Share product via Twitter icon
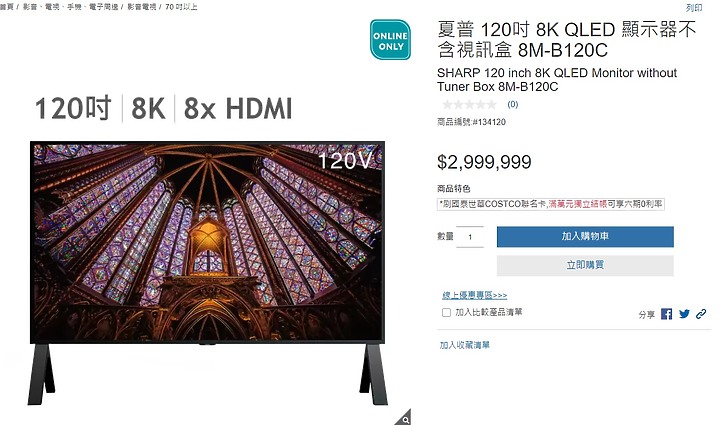720x425 pixels. pos(684,314)
